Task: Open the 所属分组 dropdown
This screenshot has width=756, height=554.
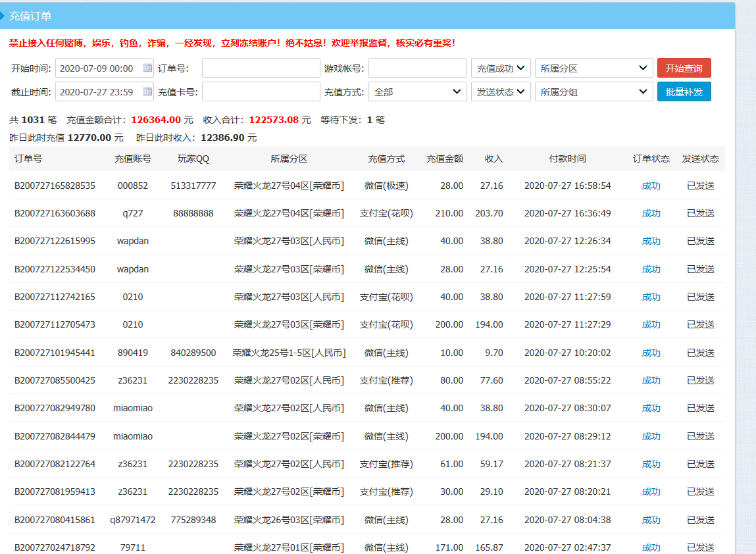Action: [593, 91]
